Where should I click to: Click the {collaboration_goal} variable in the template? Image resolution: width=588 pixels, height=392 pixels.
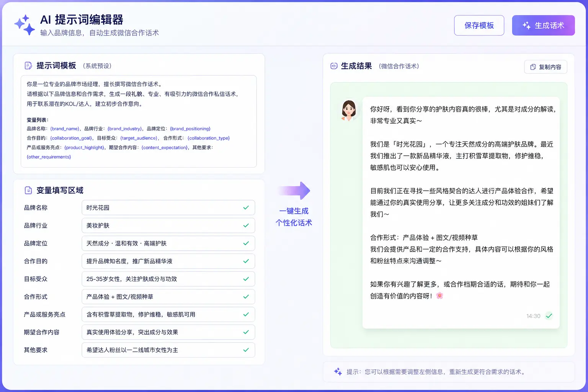(72, 138)
